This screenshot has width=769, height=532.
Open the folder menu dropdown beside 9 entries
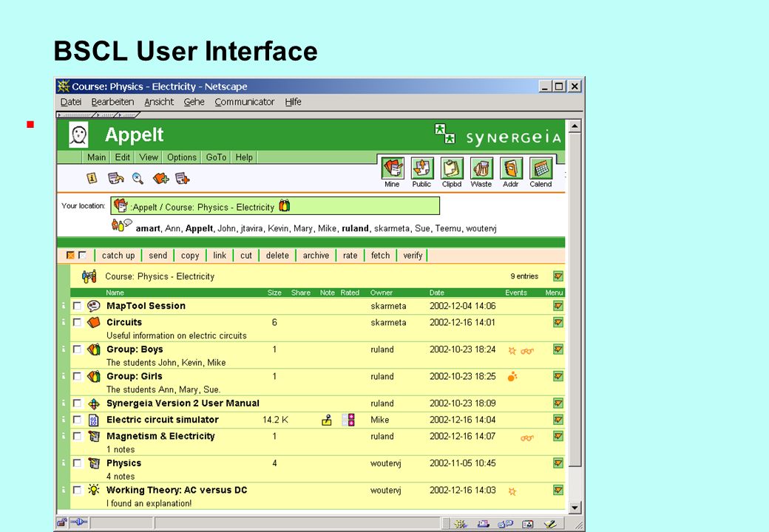click(558, 276)
